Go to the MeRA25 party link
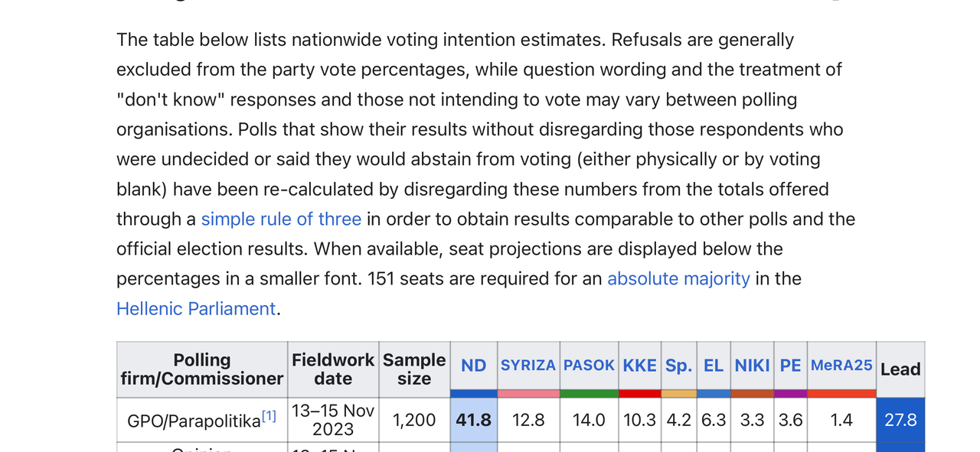Image resolution: width=980 pixels, height=452 pixels. pos(841,366)
